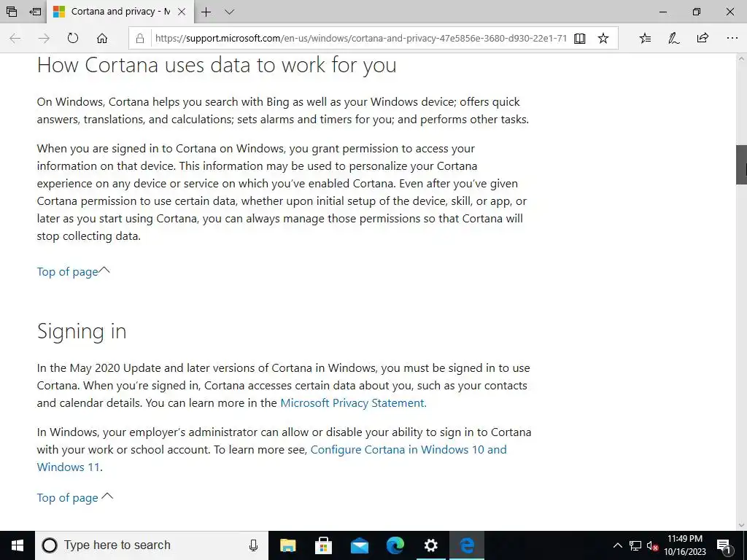Select legacy Edge taskbar icon

click(467, 545)
